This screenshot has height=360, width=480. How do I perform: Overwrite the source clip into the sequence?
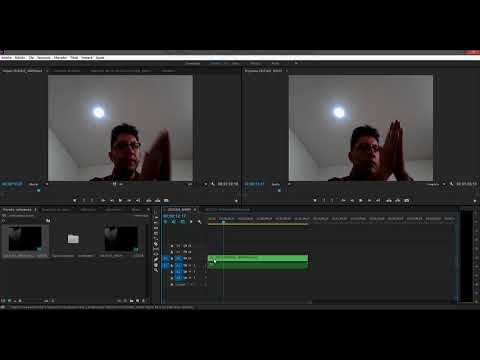(157, 201)
